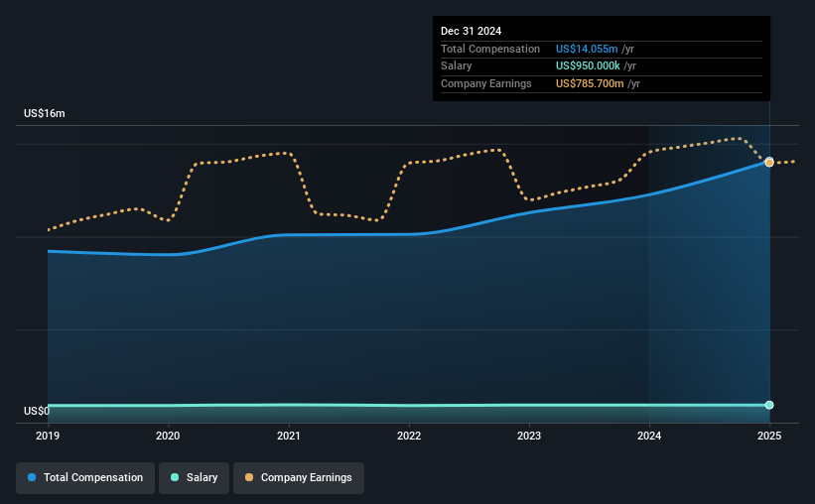Image resolution: width=815 pixels, height=504 pixels.
Task: Click the Dec 31 2024 tooltip date
Action: tap(471, 31)
